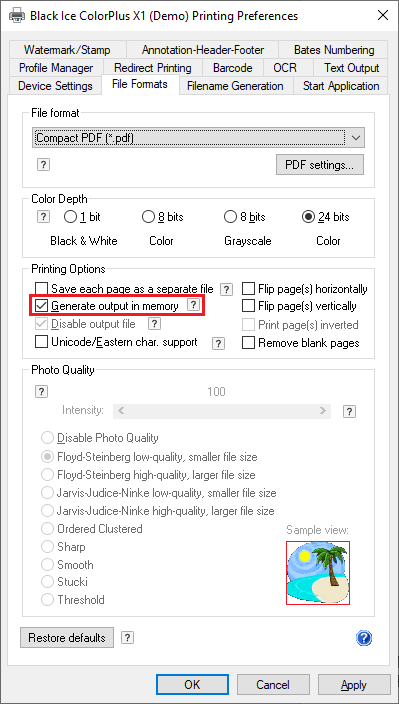Click help icon next to Generate output in memory
399x704 pixels.
(x=193, y=305)
